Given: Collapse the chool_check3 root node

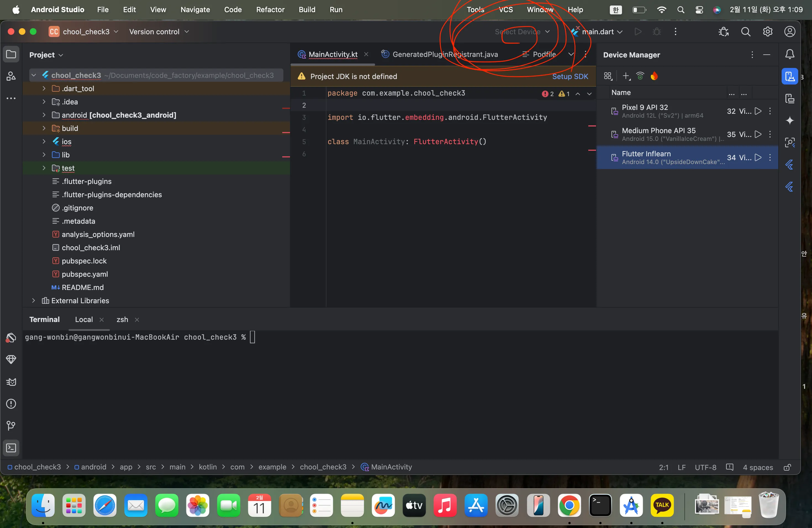Looking at the screenshot, I should (x=33, y=75).
